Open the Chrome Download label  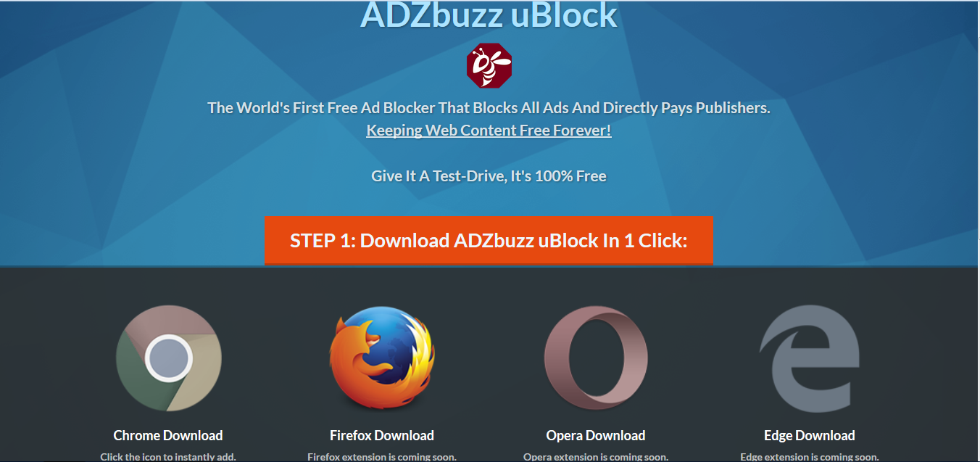click(x=168, y=436)
